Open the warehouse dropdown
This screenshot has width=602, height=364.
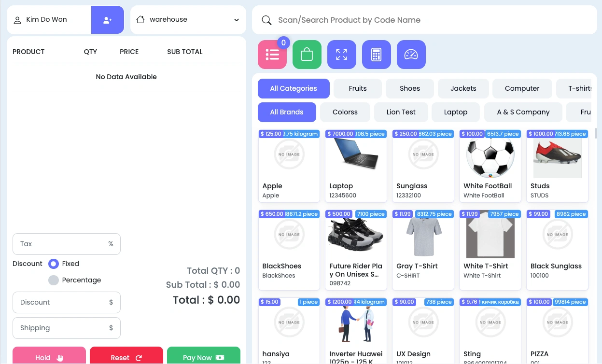click(x=188, y=20)
